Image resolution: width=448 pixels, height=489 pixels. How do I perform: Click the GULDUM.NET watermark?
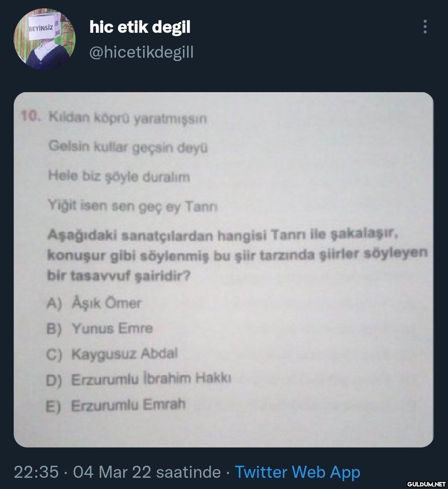point(426,484)
